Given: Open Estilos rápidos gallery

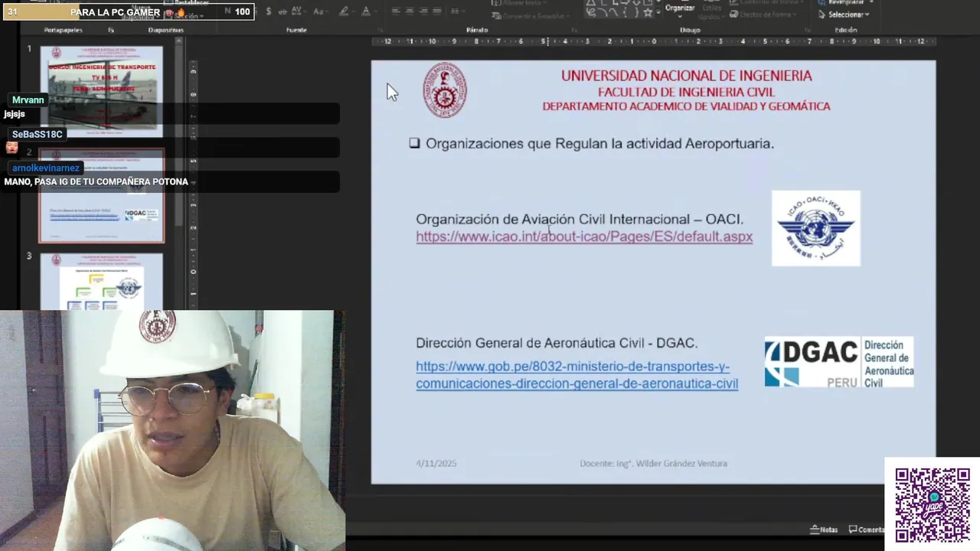Looking at the screenshot, I should point(711,11).
